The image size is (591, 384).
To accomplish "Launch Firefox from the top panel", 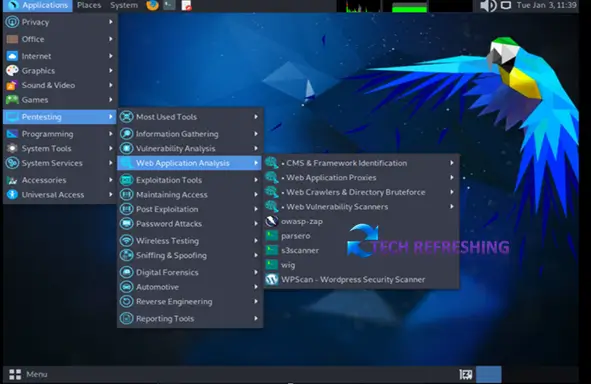I will [152, 5].
